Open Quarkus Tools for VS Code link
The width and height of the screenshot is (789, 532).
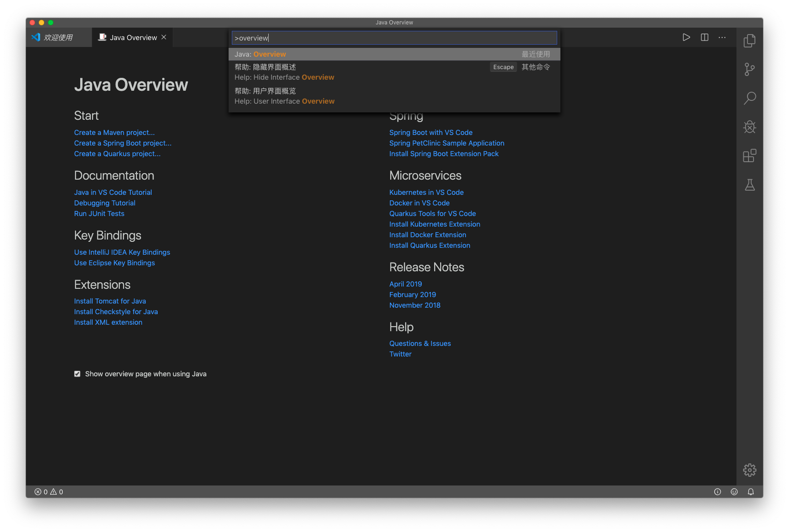pyautogui.click(x=433, y=214)
